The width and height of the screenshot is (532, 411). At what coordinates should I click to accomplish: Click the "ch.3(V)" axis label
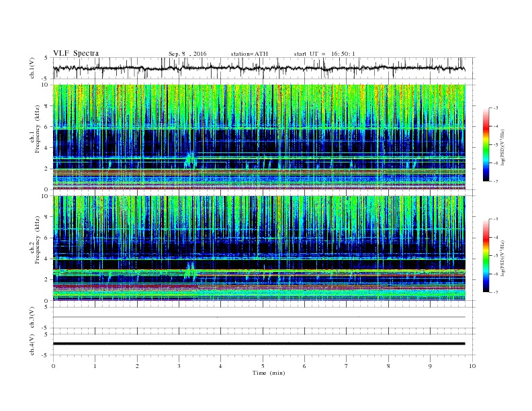(x=32, y=318)
